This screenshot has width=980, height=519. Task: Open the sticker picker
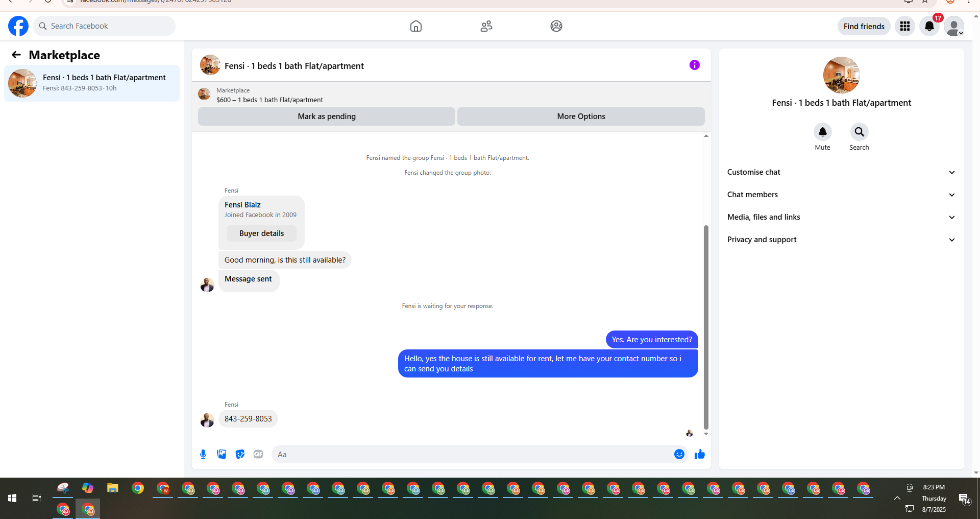click(240, 454)
